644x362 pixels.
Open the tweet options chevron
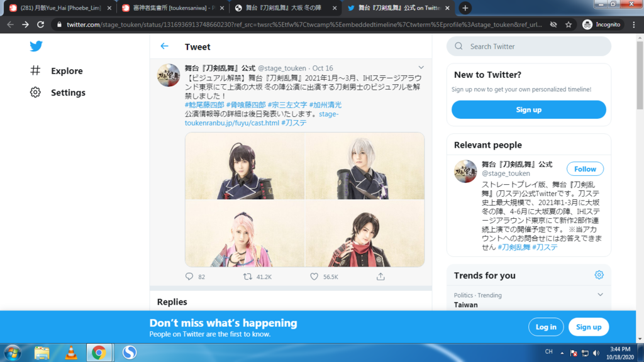pos(421,67)
